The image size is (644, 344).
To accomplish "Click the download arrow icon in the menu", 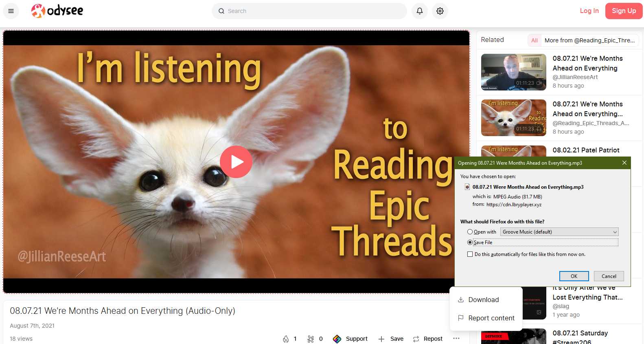I will point(461,300).
